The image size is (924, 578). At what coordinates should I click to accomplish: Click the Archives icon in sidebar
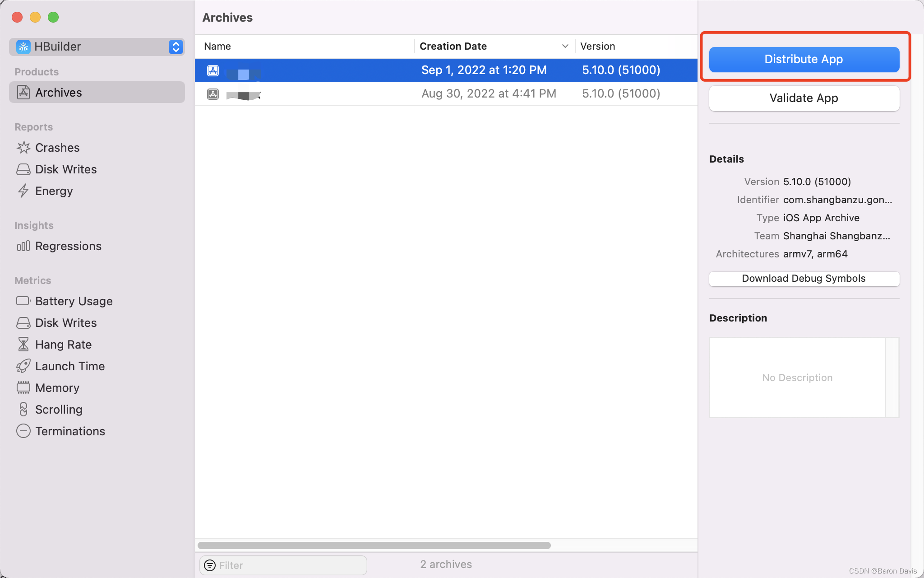tap(23, 92)
